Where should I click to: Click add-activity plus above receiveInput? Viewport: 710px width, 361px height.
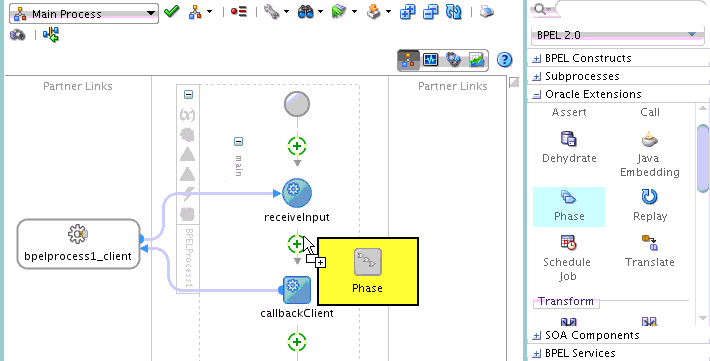click(x=297, y=146)
